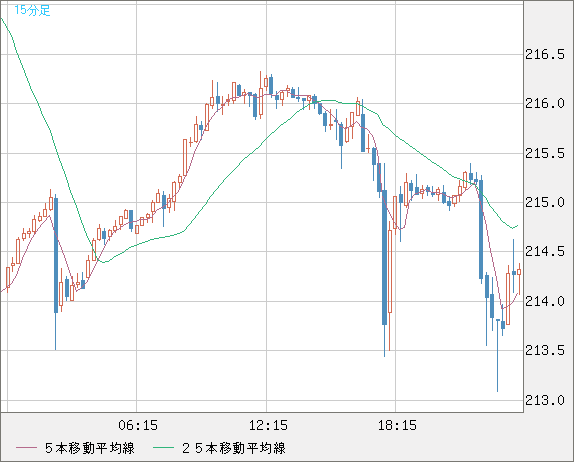574x462 pixels.
Task: Click the 18:15 time axis label
Action: [397, 425]
